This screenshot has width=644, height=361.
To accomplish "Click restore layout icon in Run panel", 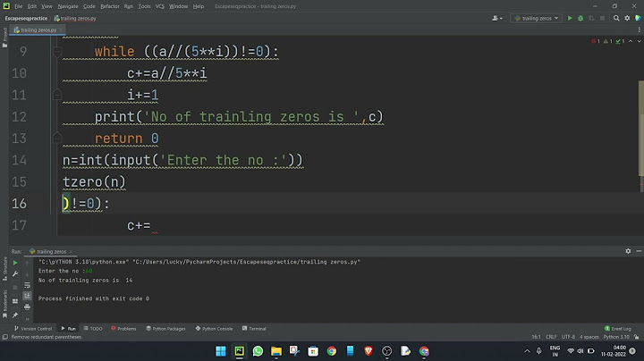I will pyautogui.click(x=15, y=301).
